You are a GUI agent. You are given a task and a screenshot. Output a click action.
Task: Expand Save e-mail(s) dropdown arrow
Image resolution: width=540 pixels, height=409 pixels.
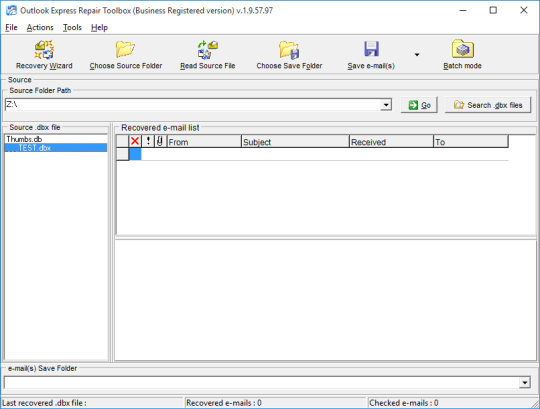tap(417, 55)
